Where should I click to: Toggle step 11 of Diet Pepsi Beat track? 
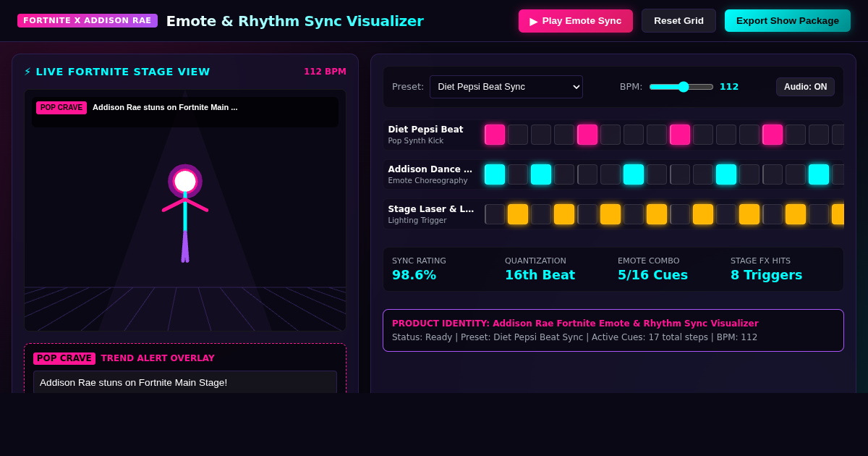726,135
